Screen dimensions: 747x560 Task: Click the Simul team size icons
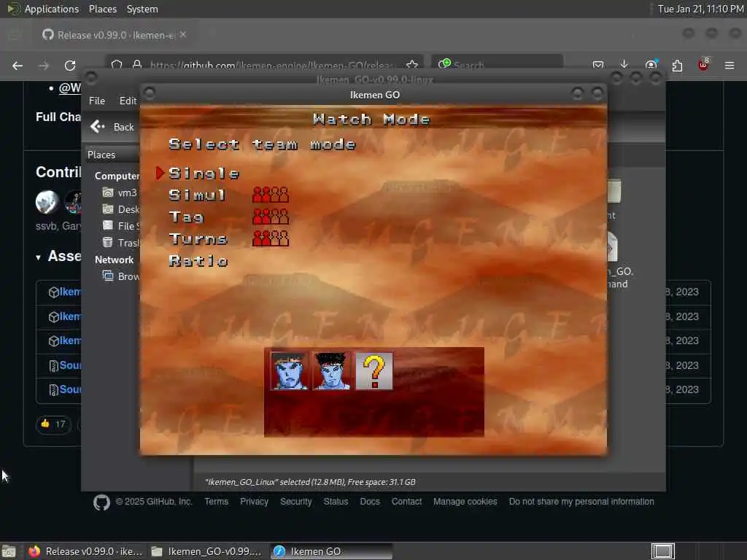(x=271, y=195)
